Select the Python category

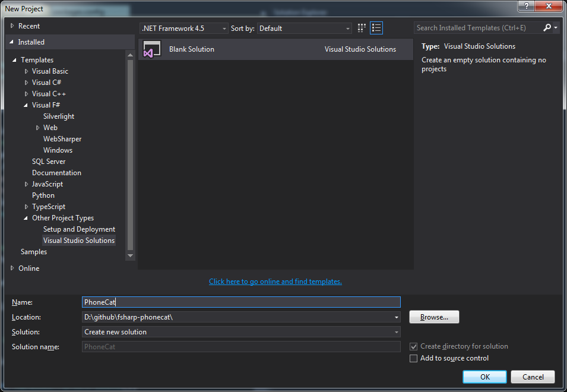(43, 195)
